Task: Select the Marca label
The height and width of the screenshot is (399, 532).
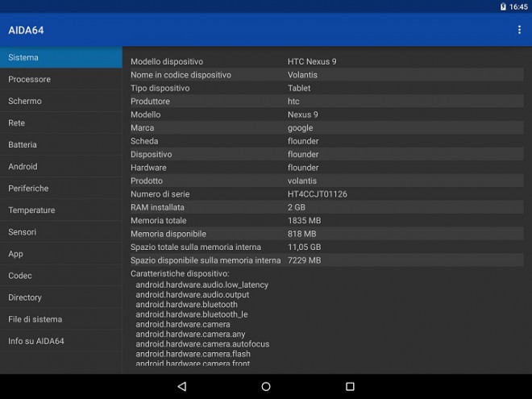Action: coord(143,127)
